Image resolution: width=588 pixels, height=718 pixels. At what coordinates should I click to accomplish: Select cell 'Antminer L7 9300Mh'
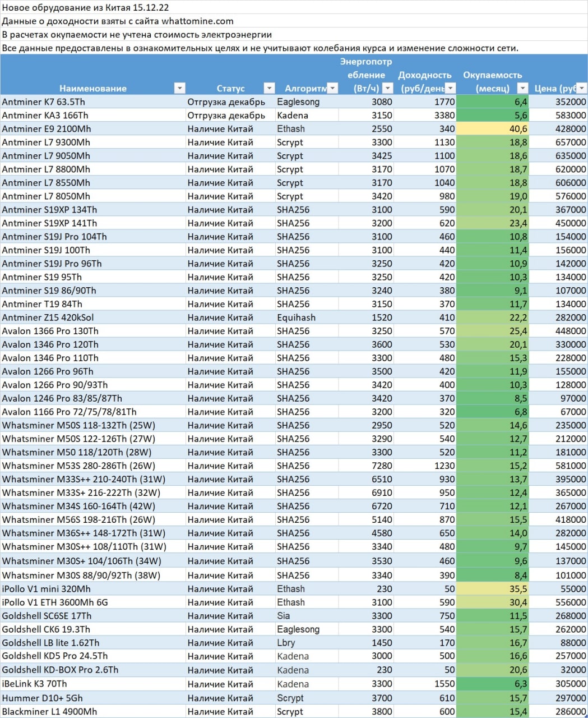[93, 142]
